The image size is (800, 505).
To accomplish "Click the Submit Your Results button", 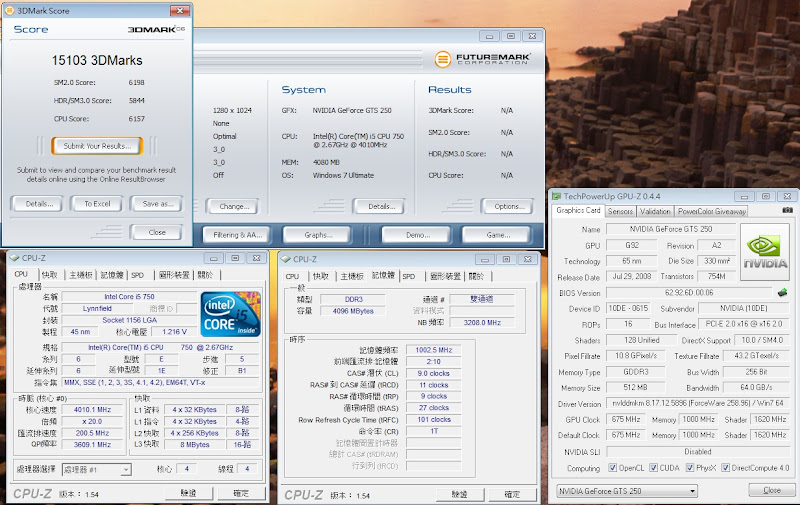I will [97, 146].
